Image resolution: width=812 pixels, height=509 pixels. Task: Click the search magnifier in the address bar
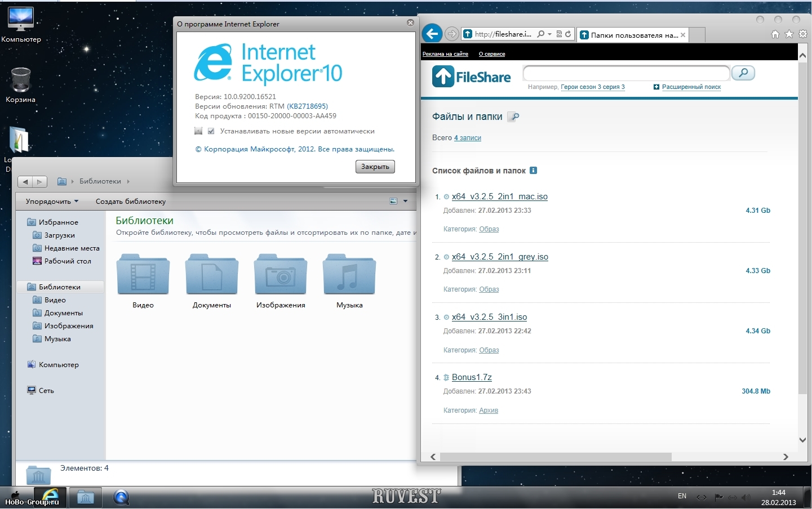(541, 34)
